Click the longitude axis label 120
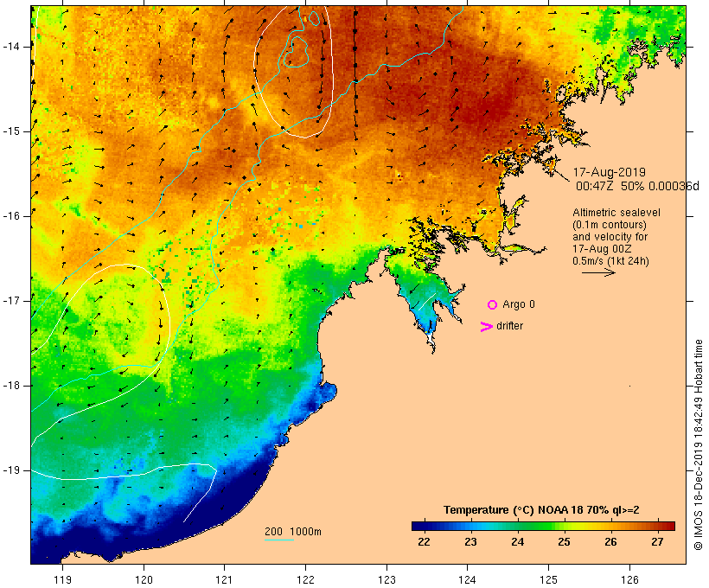This screenshot has width=709, height=588. coord(144,579)
